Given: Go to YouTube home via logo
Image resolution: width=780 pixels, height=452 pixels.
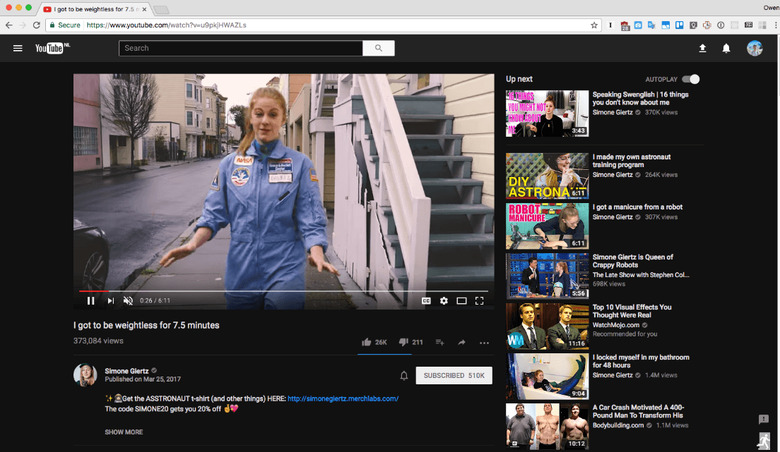Looking at the screenshot, I should [52, 48].
